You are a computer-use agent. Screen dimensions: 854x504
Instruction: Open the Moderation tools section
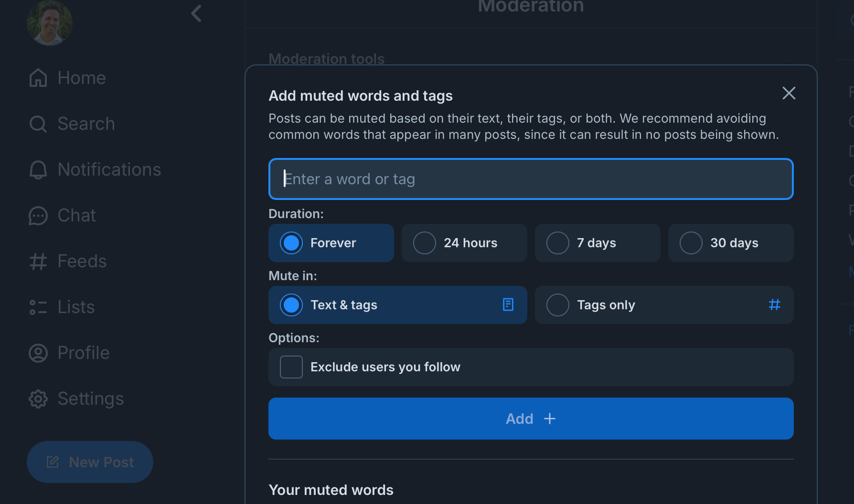pyautogui.click(x=326, y=59)
